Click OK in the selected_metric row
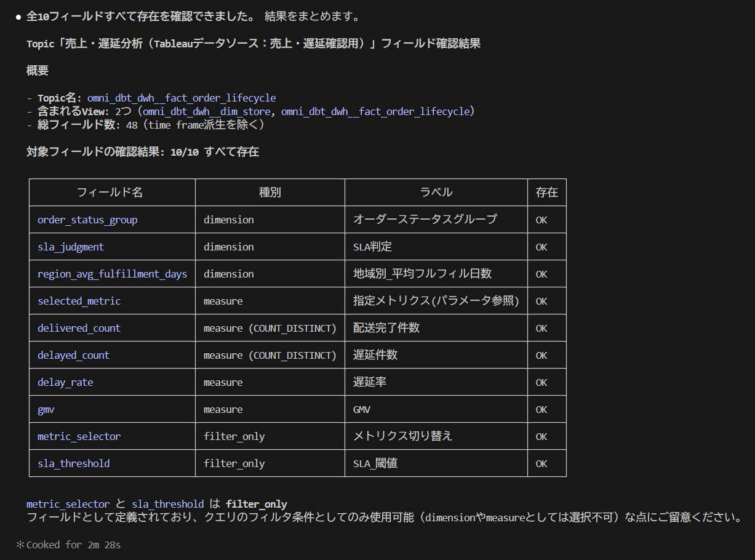Viewport: 755px width, 560px height. 541,301
